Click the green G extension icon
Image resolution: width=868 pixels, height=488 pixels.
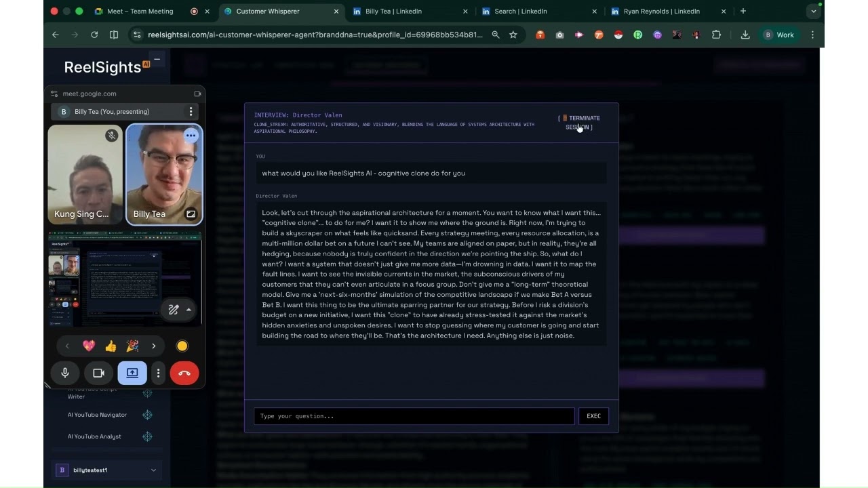(637, 35)
